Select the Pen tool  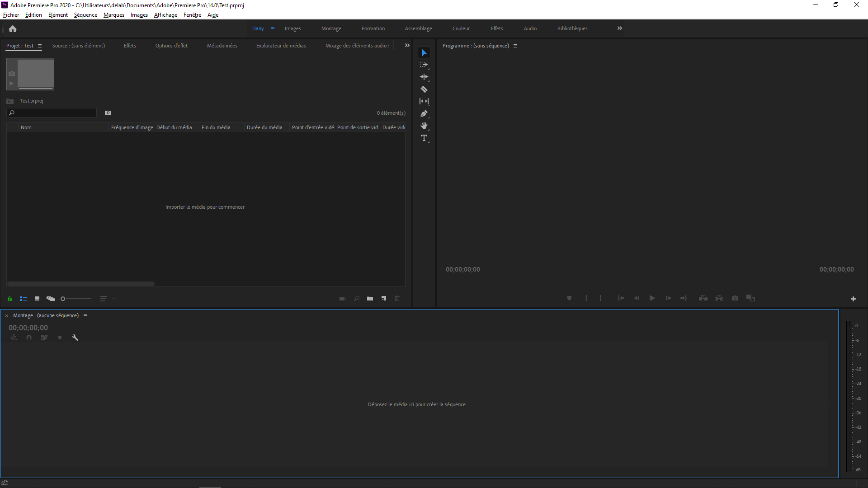[x=424, y=113]
